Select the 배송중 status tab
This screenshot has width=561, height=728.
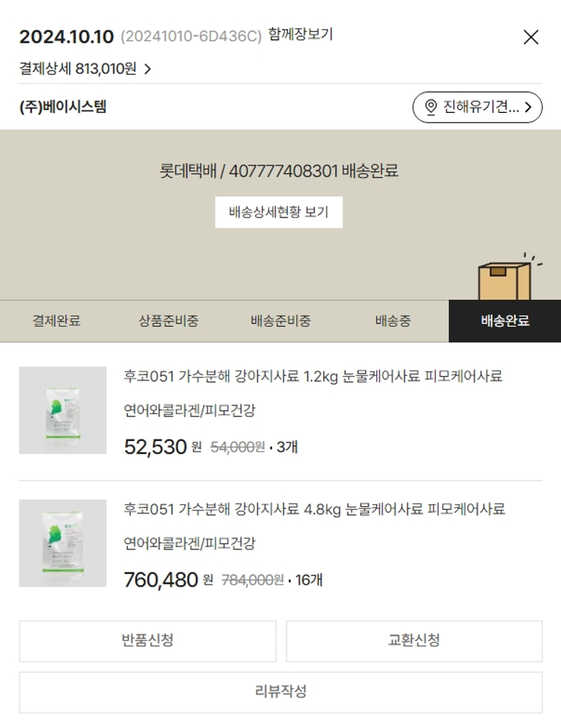[x=393, y=321]
